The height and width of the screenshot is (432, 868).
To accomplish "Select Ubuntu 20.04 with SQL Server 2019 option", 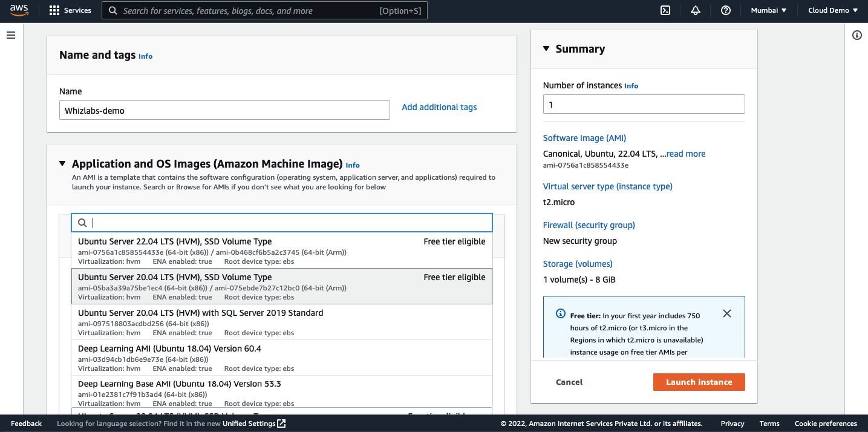I will (282, 322).
